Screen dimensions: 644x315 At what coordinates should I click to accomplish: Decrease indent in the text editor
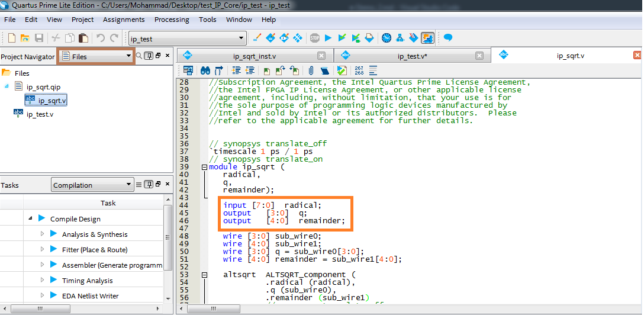(250, 70)
